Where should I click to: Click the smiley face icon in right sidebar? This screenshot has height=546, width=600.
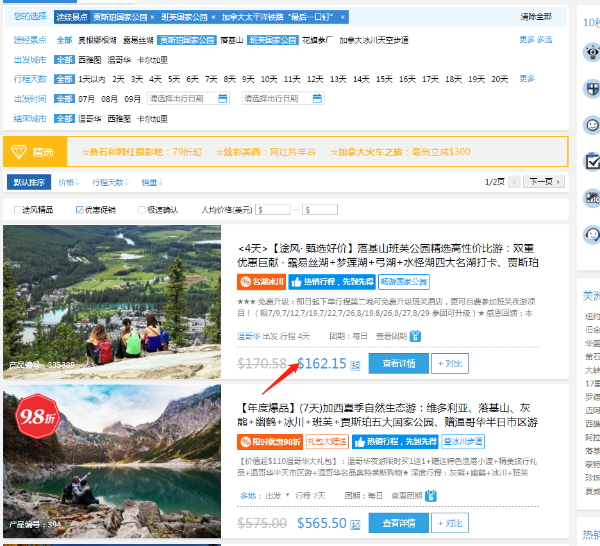[x=592, y=125]
